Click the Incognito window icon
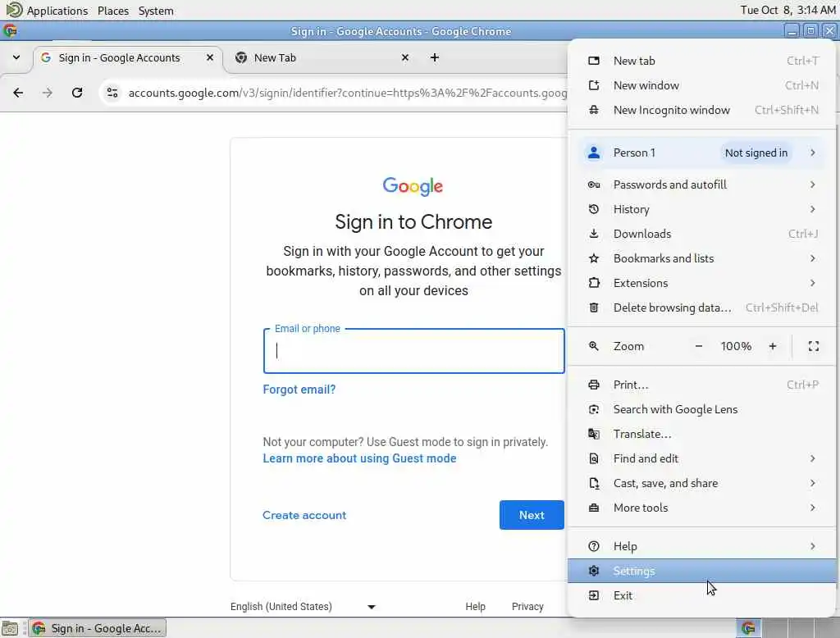 (x=594, y=110)
